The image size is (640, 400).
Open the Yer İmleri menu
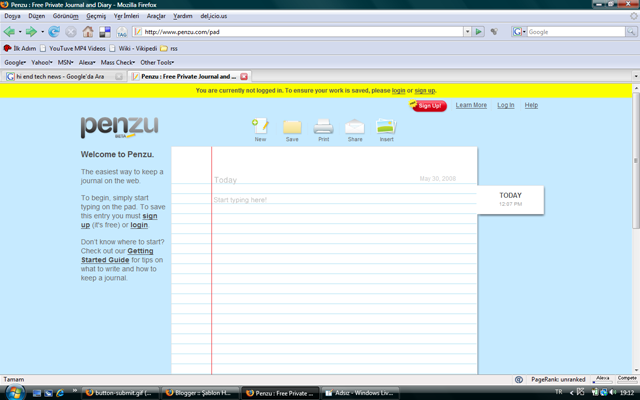(x=126, y=16)
